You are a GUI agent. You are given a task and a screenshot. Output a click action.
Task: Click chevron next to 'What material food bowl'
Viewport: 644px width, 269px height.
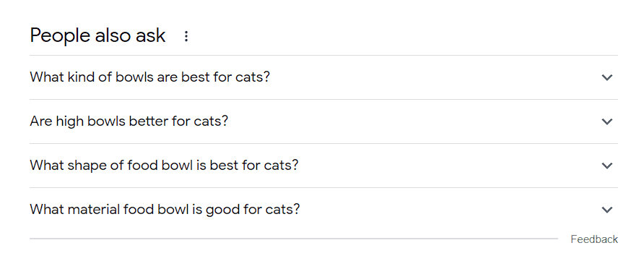click(606, 210)
